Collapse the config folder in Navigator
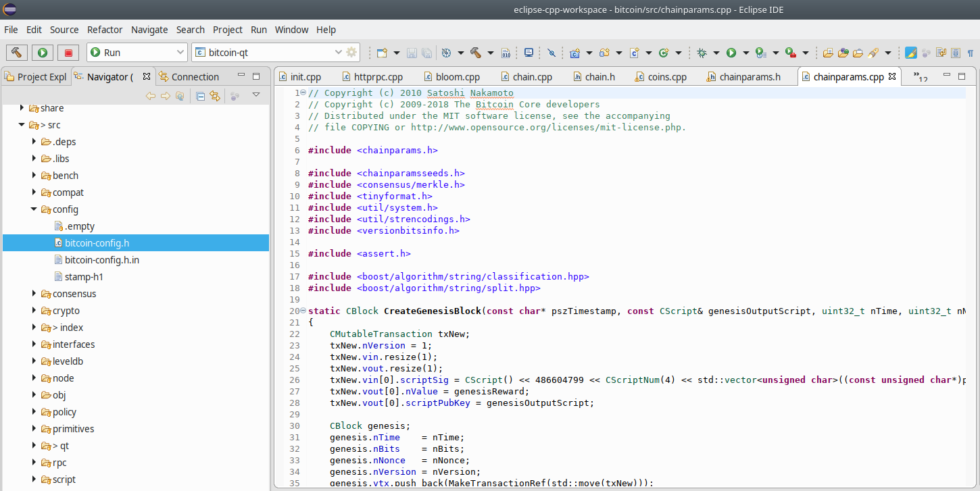Image resolution: width=980 pixels, height=491 pixels. click(34, 209)
